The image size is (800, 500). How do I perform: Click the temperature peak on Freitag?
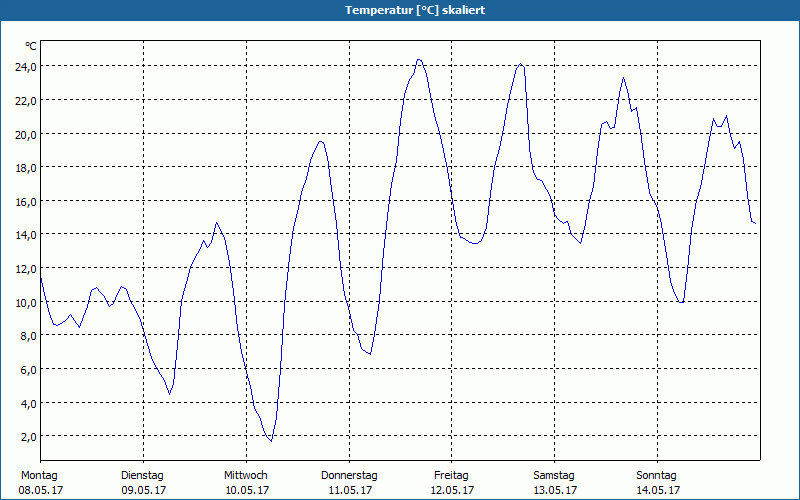click(520, 64)
